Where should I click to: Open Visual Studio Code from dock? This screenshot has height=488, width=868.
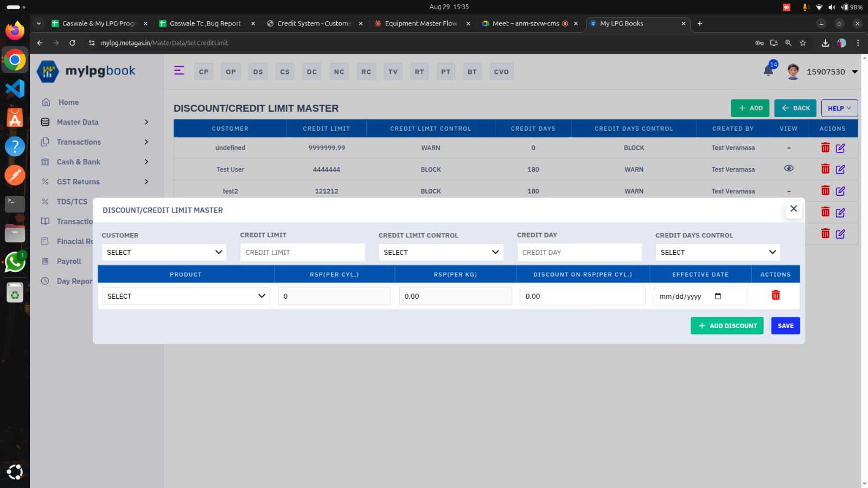(x=15, y=88)
